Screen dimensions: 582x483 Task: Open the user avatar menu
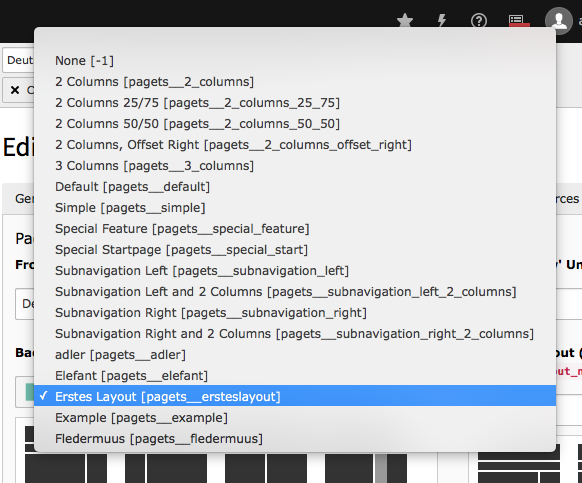click(559, 20)
